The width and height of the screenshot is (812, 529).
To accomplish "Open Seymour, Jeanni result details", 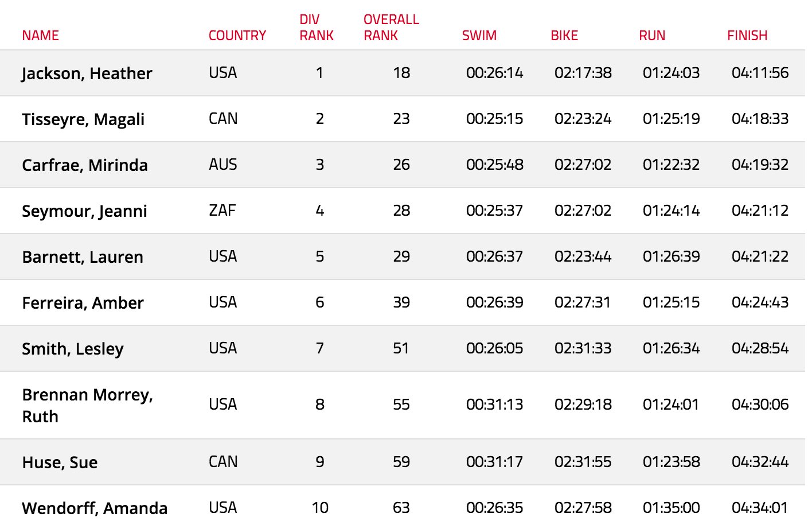I will (x=84, y=211).
